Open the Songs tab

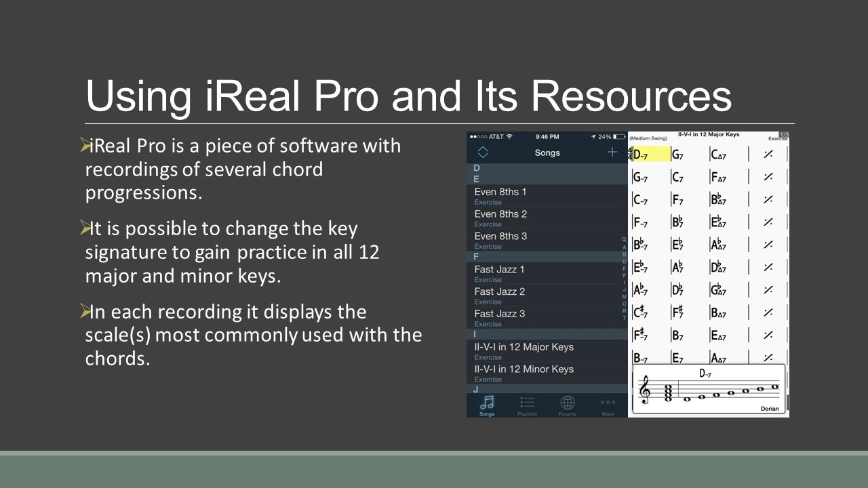coord(487,405)
